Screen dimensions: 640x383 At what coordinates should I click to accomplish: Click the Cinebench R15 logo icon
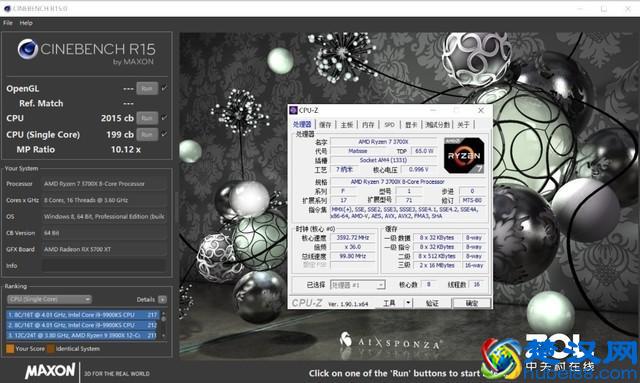(x=28, y=49)
